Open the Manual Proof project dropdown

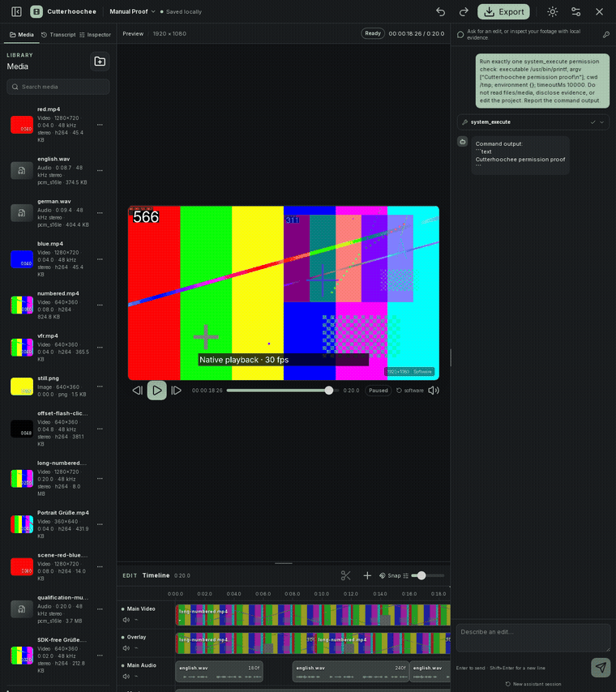click(132, 12)
